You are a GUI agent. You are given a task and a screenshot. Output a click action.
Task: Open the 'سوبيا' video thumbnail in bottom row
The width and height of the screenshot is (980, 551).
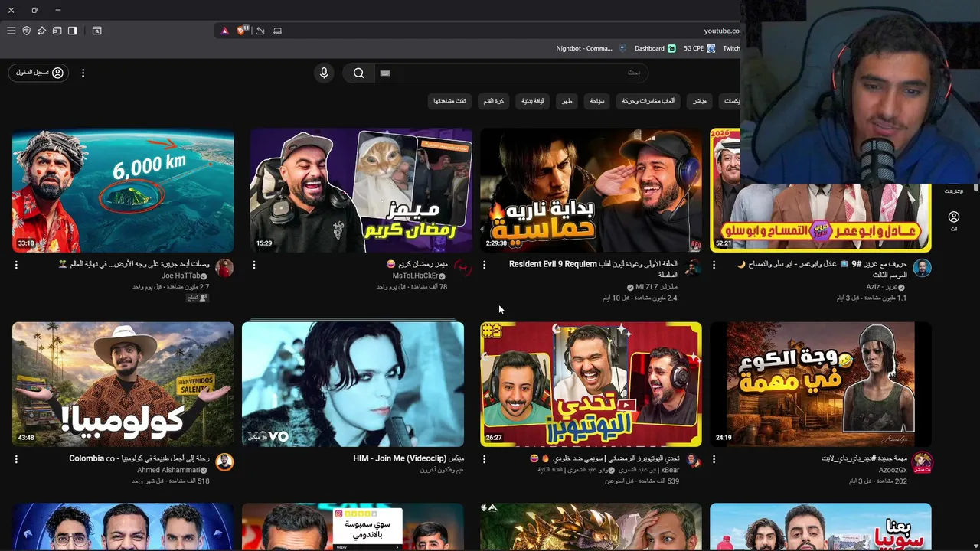[x=820, y=527]
